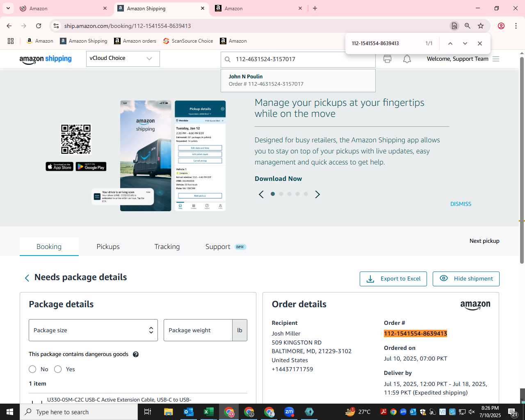Switch to the Tracking tab
525x420 pixels.
point(167,247)
